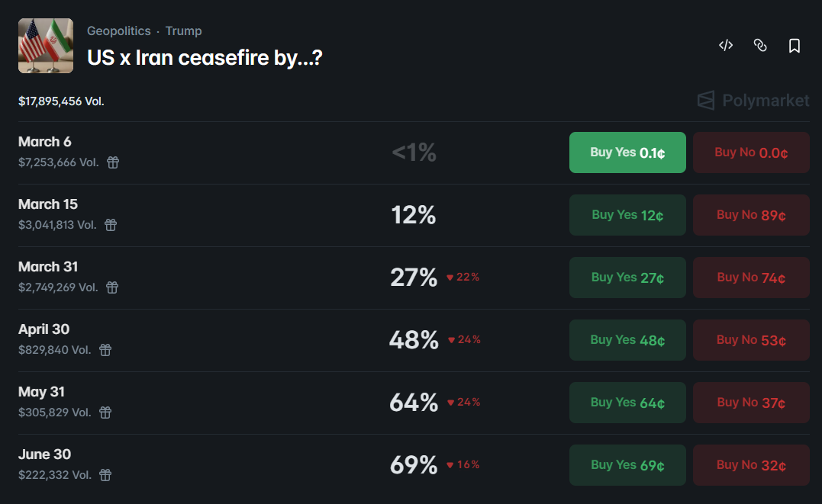
Task: Bookmark the US x Iran ceasefire market
Action: (x=795, y=45)
